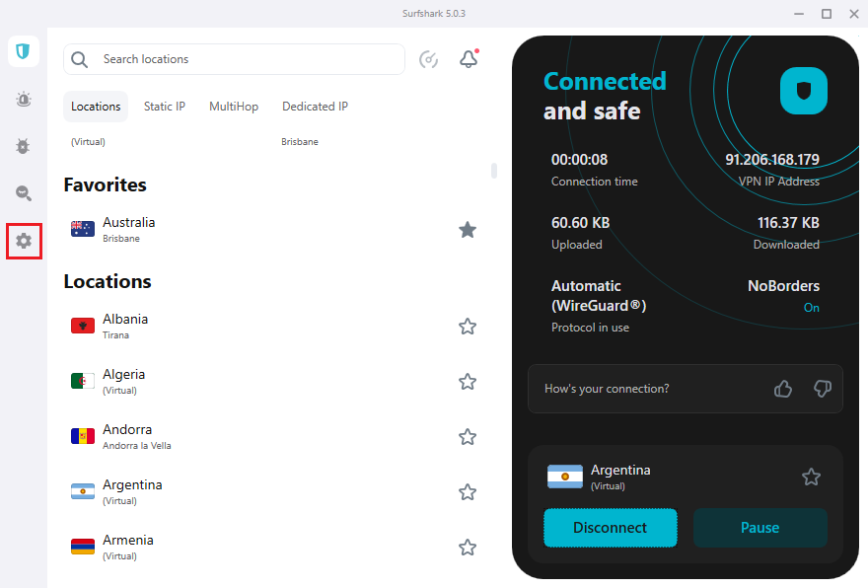Star Argentina in the connected server card
This screenshot has width=868, height=588.
[811, 478]
